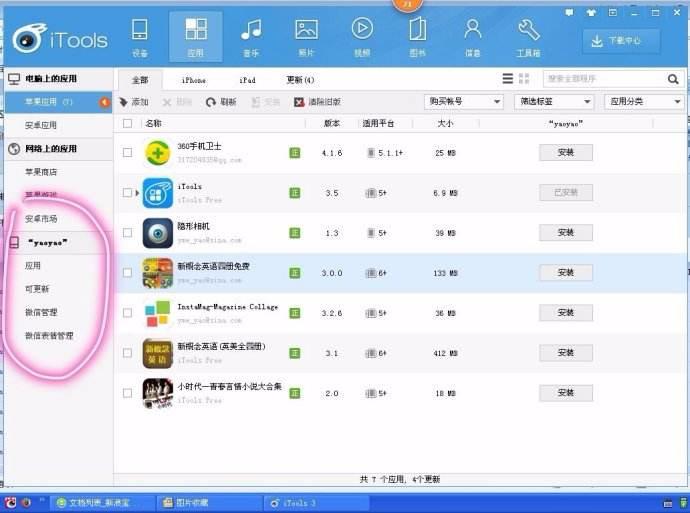Click the greyed install toolbar button
The image size is (690, 513).
(x=265, y=102)
